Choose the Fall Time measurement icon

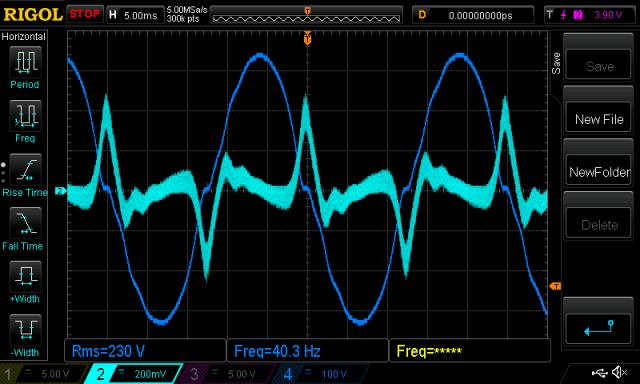tap(25, 223)
